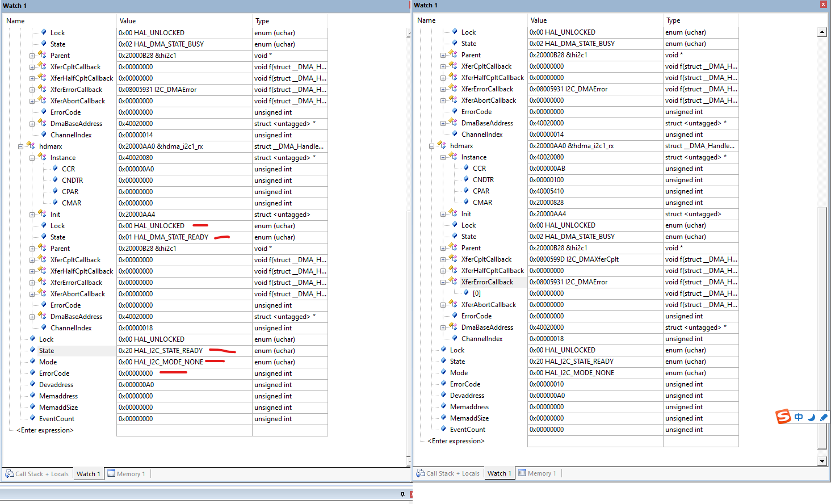Click the crescent moon icon in IME bar

pos(811,417)
